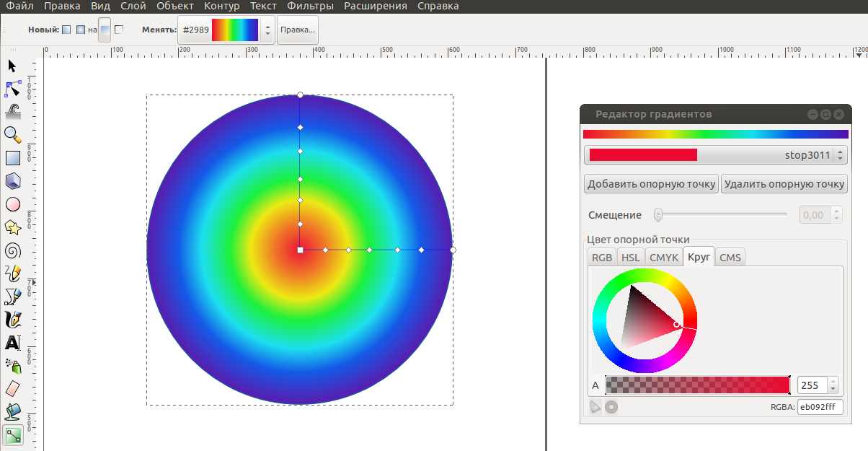Switch to the CMYK color tab

[x=663, y=257]
